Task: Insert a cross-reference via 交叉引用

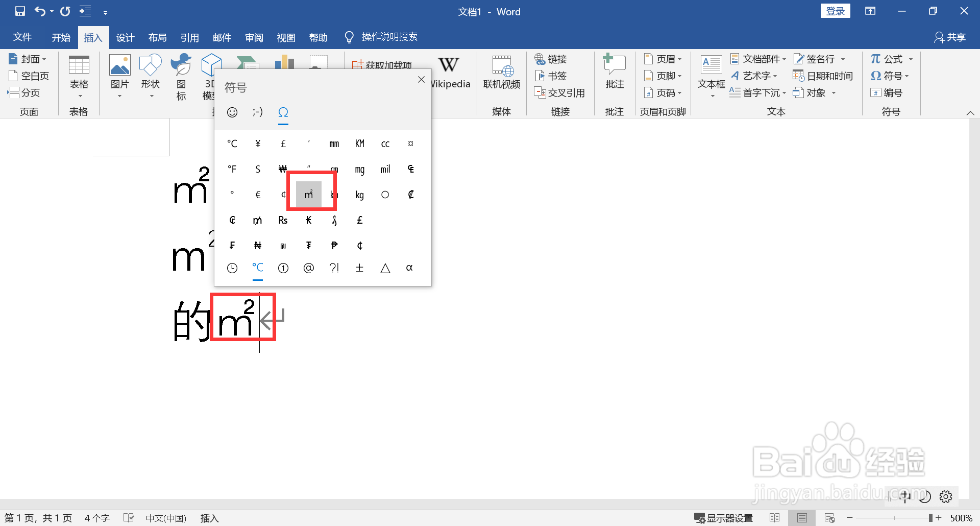Action: click(559, 92)
